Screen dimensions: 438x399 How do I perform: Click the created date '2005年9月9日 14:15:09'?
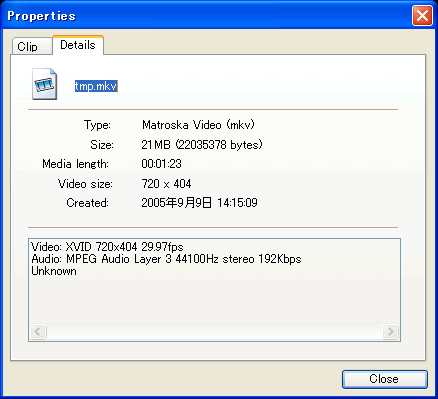pyautogui.click(x=199, y=203)
